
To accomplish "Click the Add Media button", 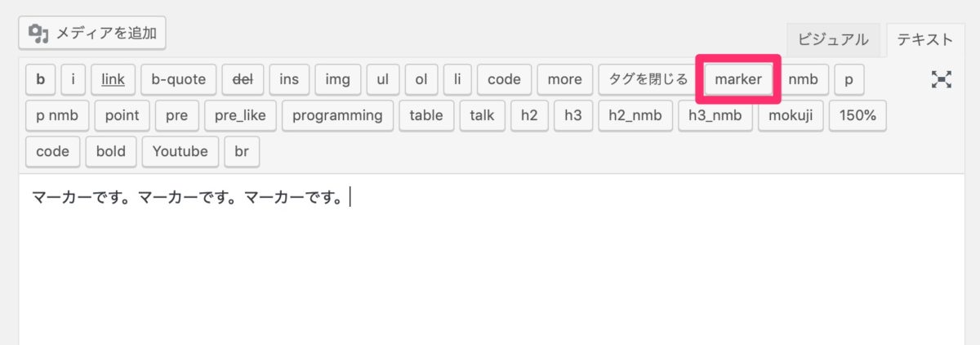I will [93, 34].
